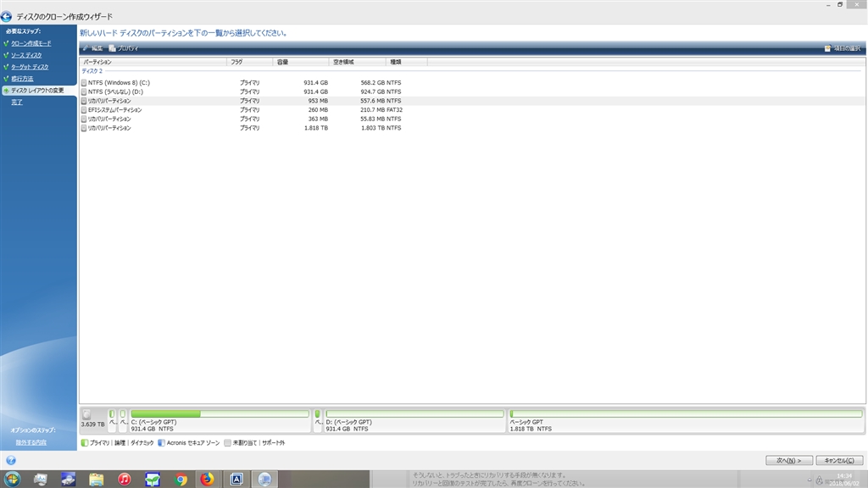This screenshot has width=868, height=488.
Task: Click the icon of the 953 MB recovery partition
Action: click(x=84, y=102)
